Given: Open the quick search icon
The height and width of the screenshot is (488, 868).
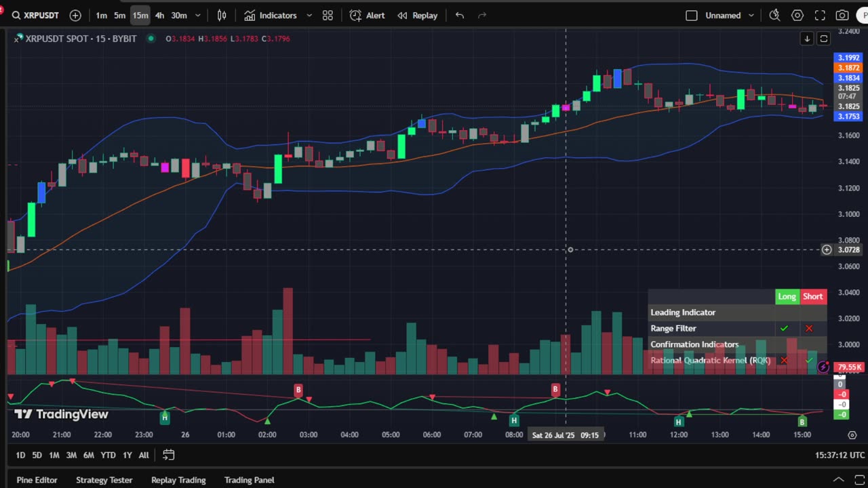Looking at the screenshot, I should (x=775, y=15).
